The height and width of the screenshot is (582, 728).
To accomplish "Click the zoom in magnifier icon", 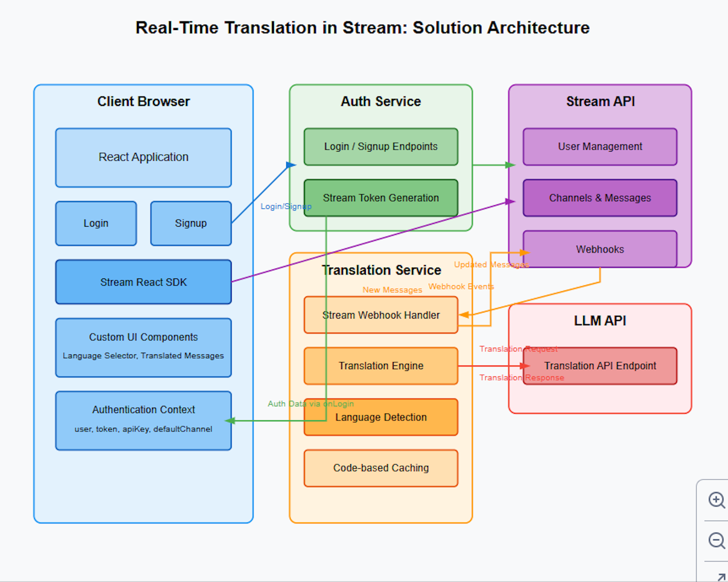I will (717, 501).
